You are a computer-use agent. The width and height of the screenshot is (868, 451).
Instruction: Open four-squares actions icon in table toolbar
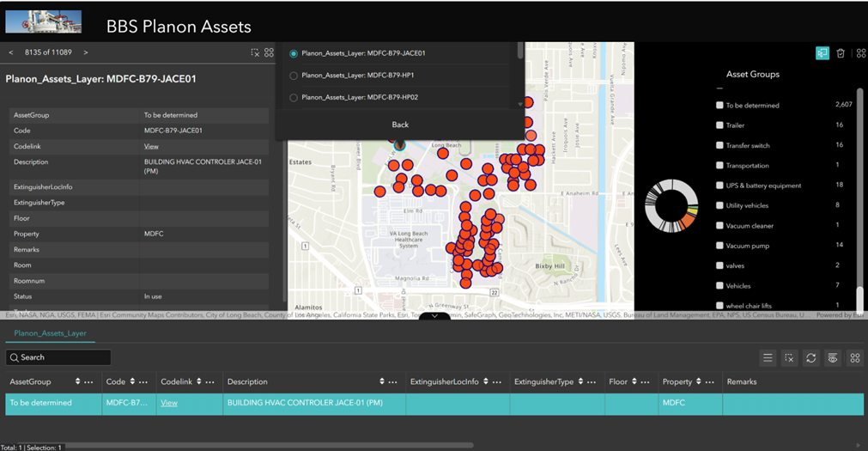[x=855, y=358]
